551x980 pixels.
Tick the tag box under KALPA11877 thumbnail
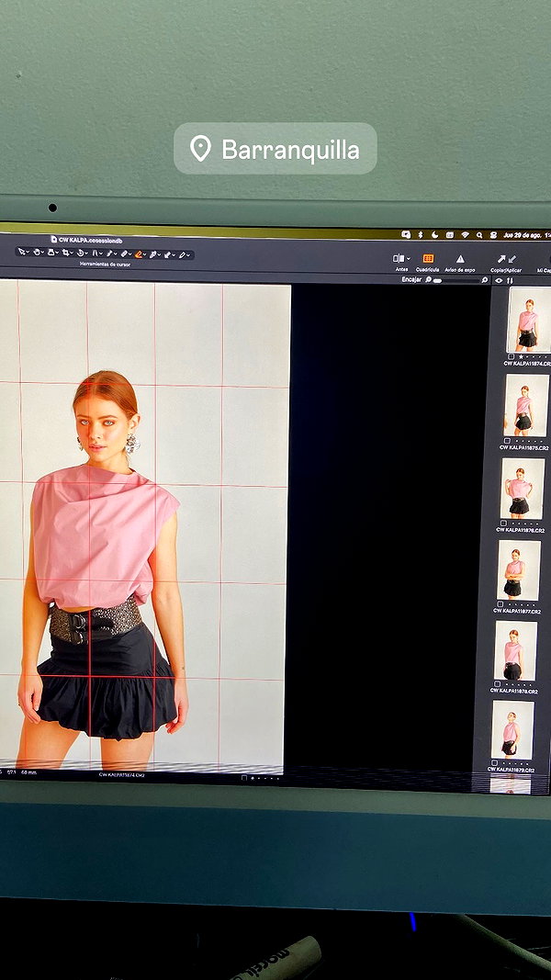click(x=500, y=604)
